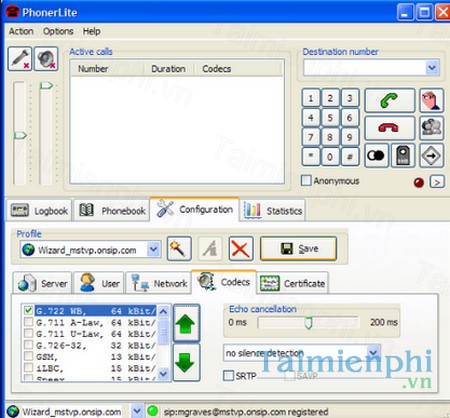Click the Duration column header
450x418 pixels.
point(169,69)
